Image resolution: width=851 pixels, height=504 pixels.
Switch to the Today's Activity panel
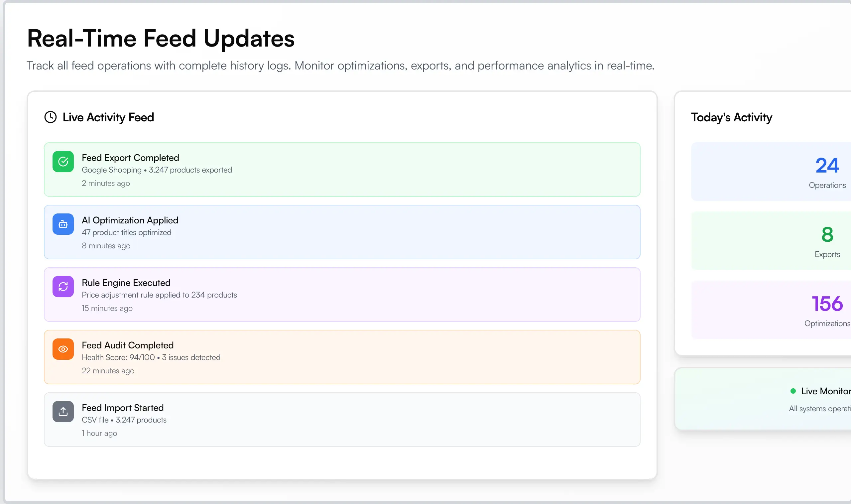[731, 117]
